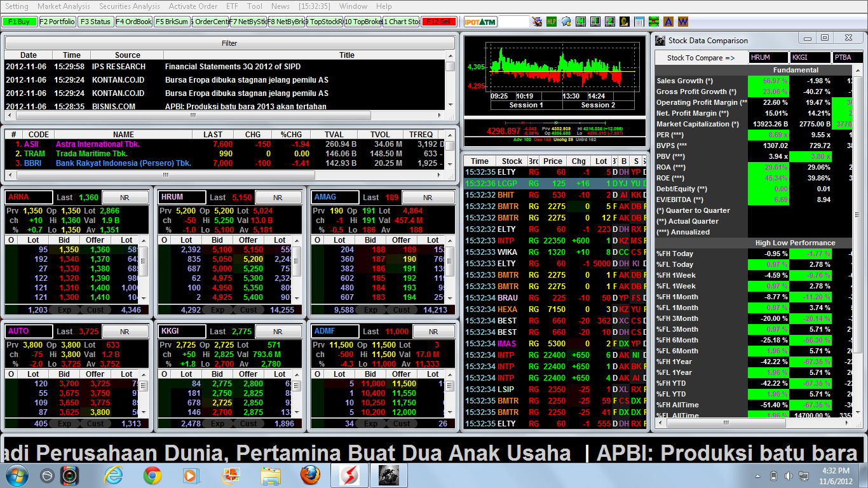The height and width of the screenshot is (488, 868).
Task: Open the F2 Portfolio shortcut
Action: tap(57, 22)
